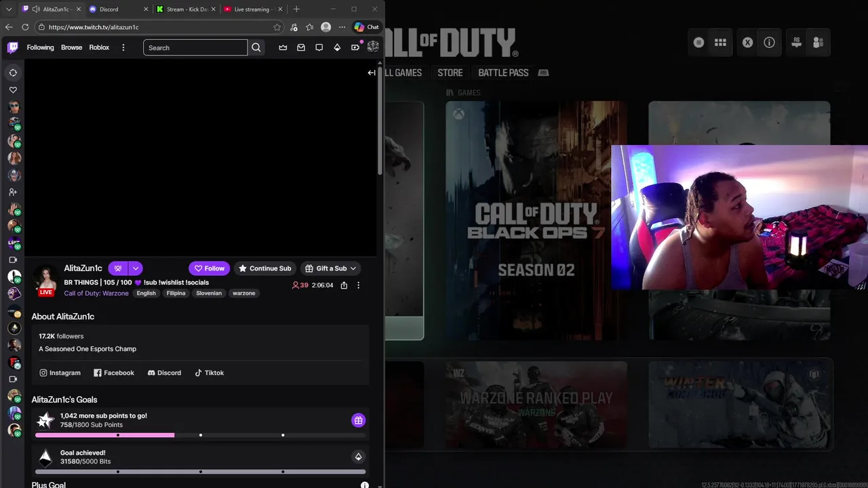868x488 pixels.
Task: Click the sidebar collapse target icon at top
Action: click(13, 73)
